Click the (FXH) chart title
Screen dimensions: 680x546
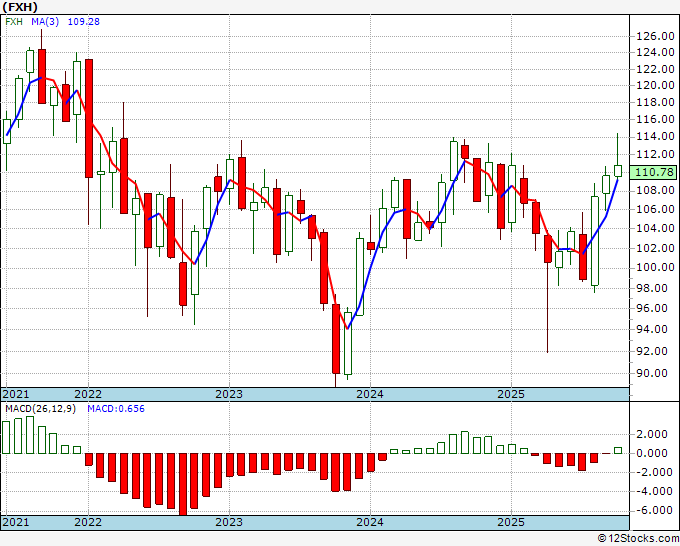20,7
